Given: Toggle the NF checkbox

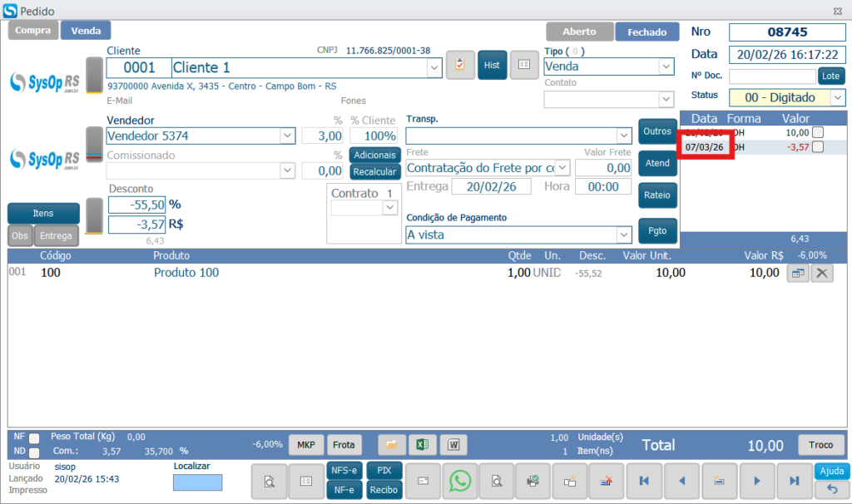Looking at the screenshot, I should tap(34, 438).
